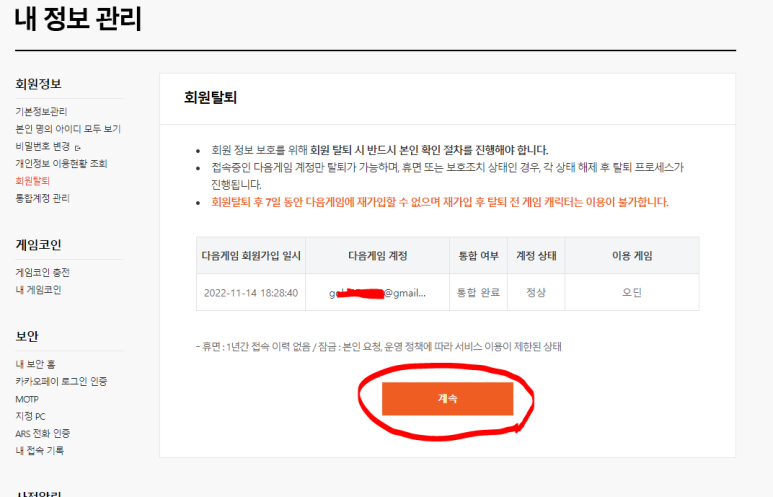The width and height of the screenshot is (773, 497).
Task: Click the external link icon beside 비밀번호 변경
Action: (77, 147)
